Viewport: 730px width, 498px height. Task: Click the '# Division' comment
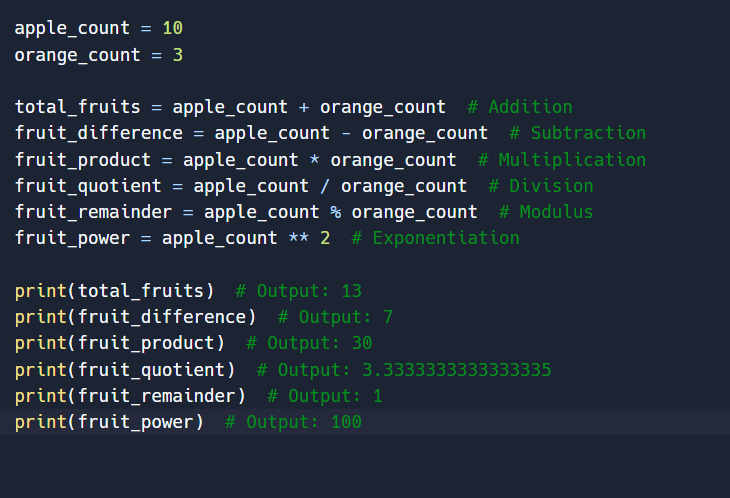click(540, 186)
